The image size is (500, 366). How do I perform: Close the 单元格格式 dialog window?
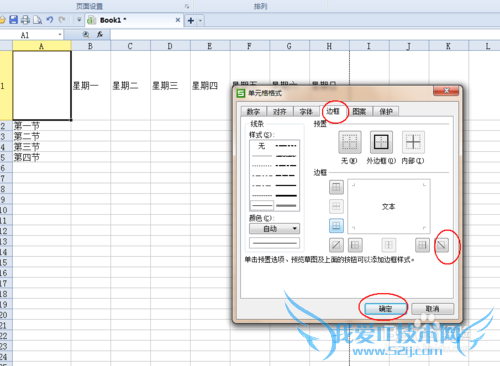tap(447, 91)
